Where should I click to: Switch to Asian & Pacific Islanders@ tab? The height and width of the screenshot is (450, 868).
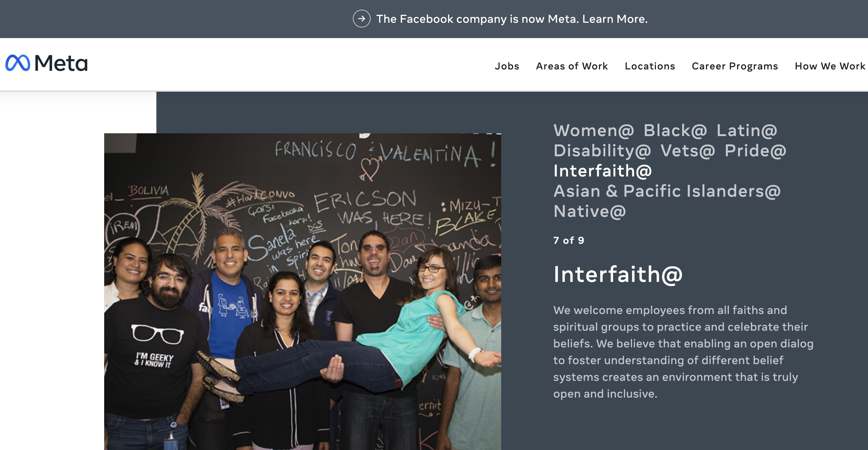click(667, 191)
